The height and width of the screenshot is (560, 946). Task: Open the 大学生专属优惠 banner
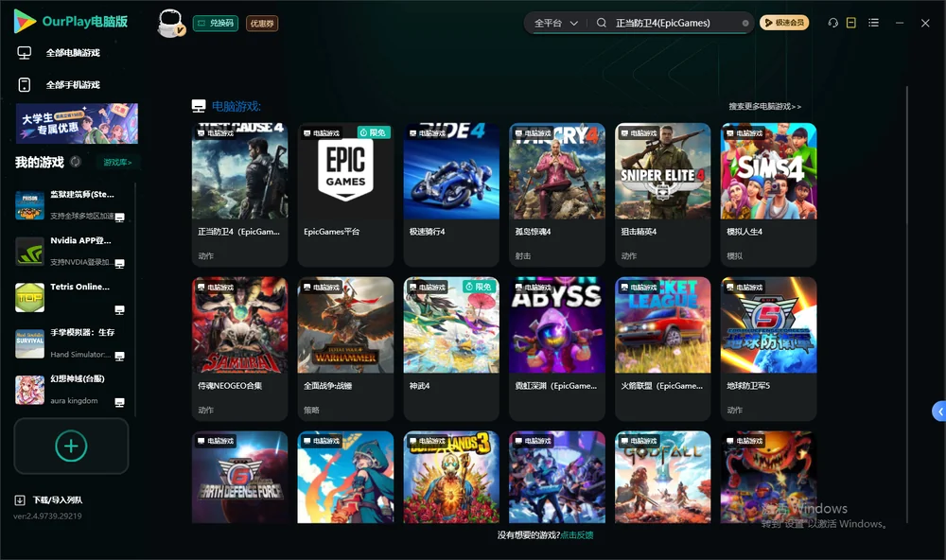click(77, 124)
